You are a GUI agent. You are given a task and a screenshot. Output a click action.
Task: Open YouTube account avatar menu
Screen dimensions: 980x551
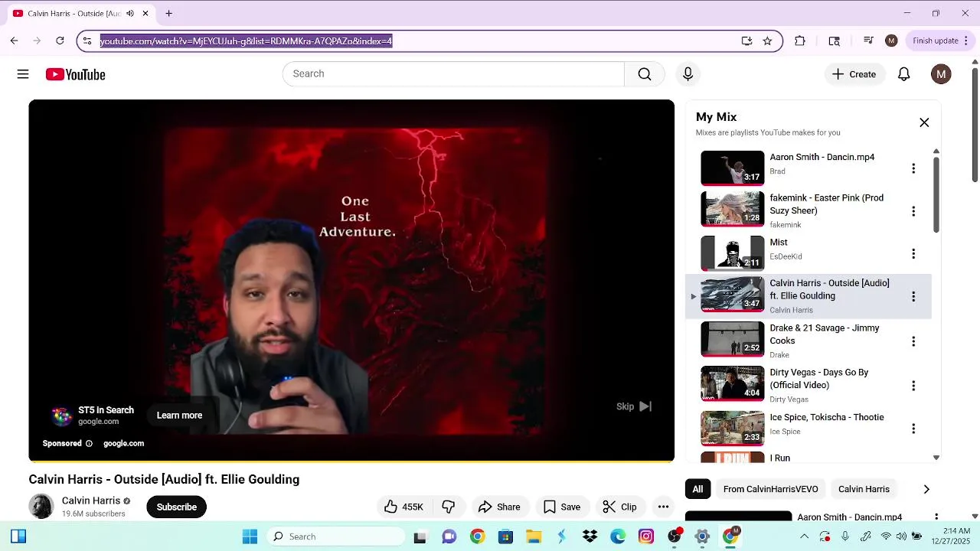[941, 74]
